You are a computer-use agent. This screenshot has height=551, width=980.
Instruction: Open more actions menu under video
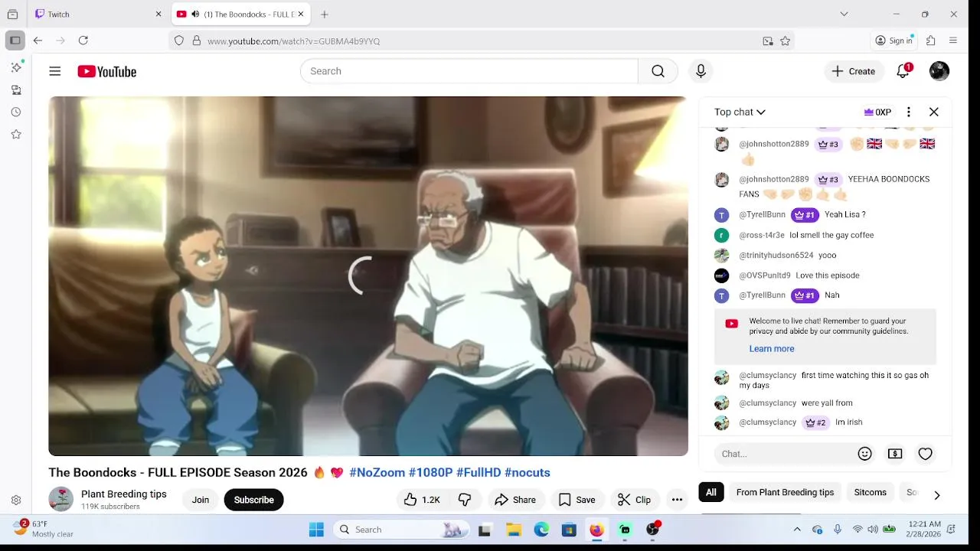click(x=677, y=500)
